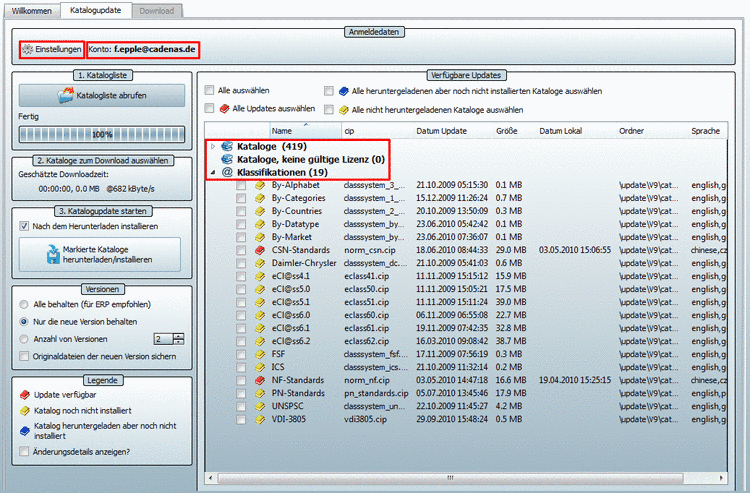Click the Datum Update column header

tap(441, 131)
